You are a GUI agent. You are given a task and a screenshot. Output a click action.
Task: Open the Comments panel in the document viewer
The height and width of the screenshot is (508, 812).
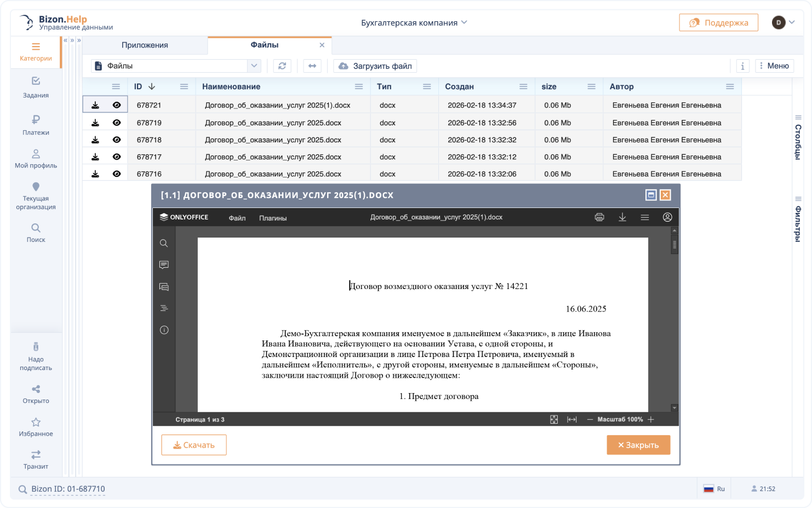pos(164,265)
